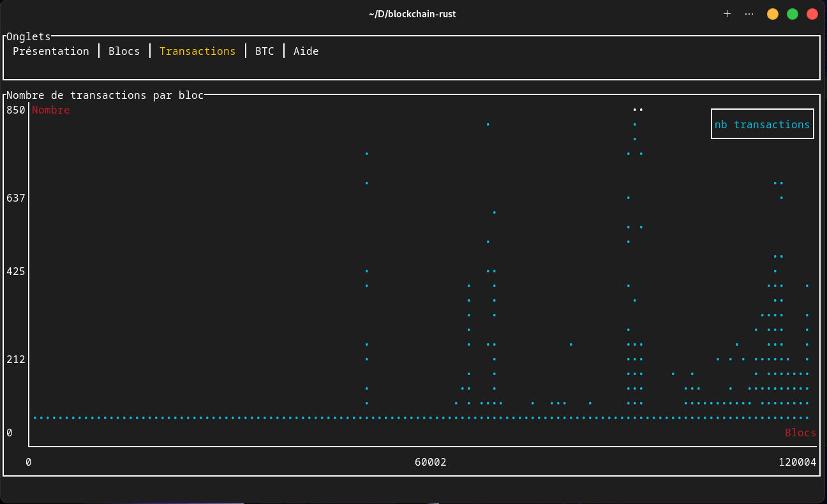Viewport: 827px width, 504px height.
Task: Click the new tab plus icon
Action: point(727,13)
